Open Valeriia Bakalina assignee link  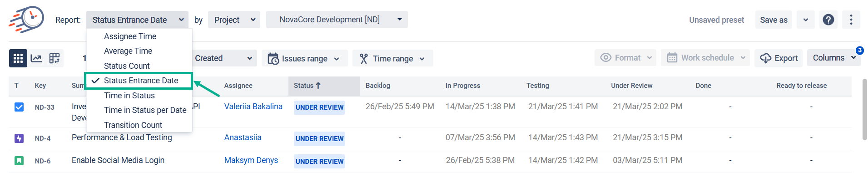(x=253, y=107)
